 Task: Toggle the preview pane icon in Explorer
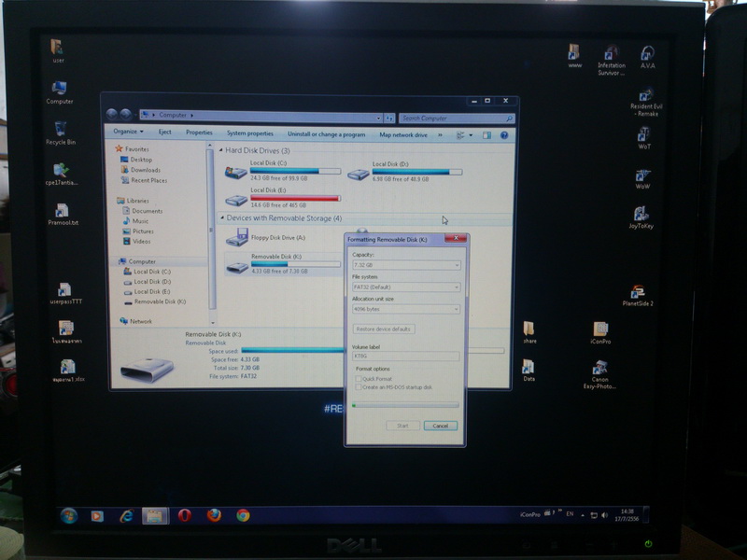[x=486, y=135]
